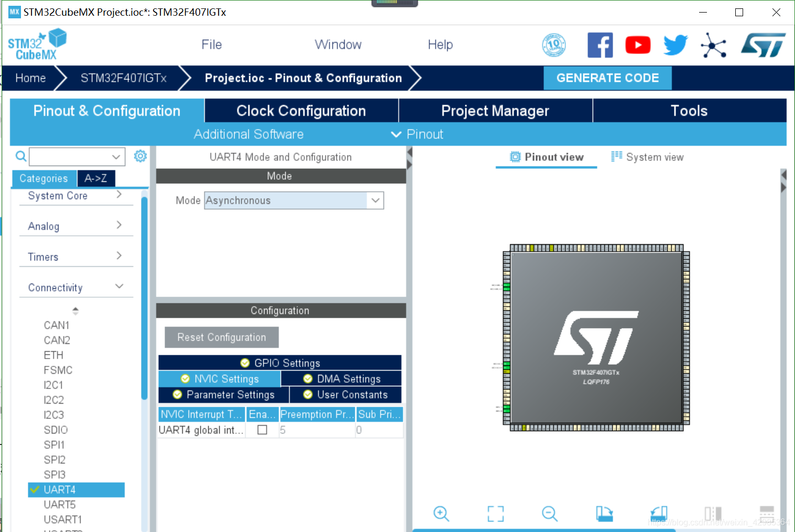The height and width of the screenshot is (532, 795).
Task: Click the GENERATE CODE button
Action: [608, 78]
